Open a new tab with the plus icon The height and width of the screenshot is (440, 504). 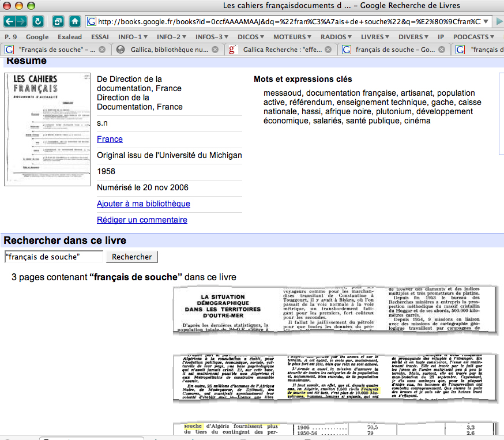tap(58, 21)
